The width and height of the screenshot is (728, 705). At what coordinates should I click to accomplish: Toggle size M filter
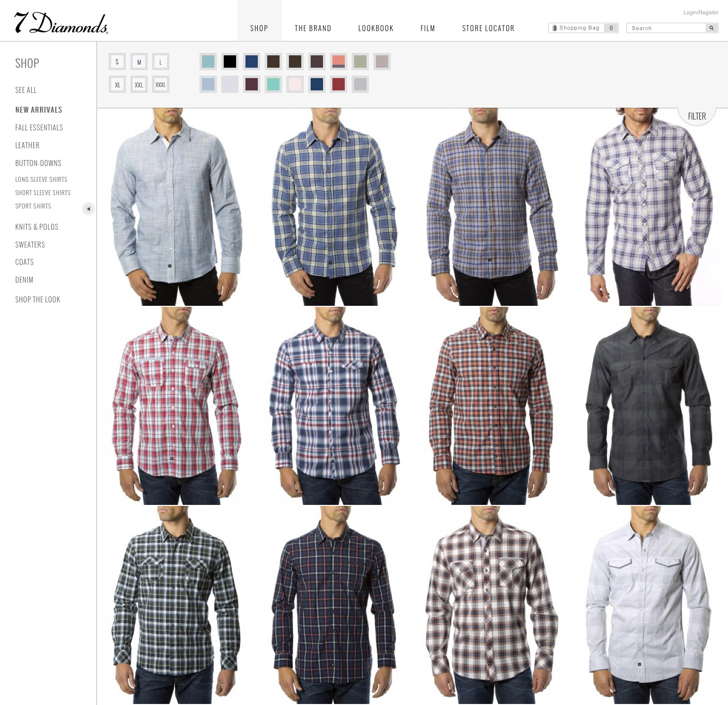point(139,62)
